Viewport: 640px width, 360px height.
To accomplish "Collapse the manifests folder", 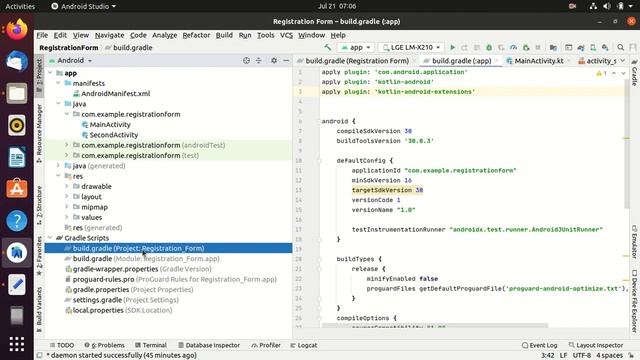I will [58, 83].
